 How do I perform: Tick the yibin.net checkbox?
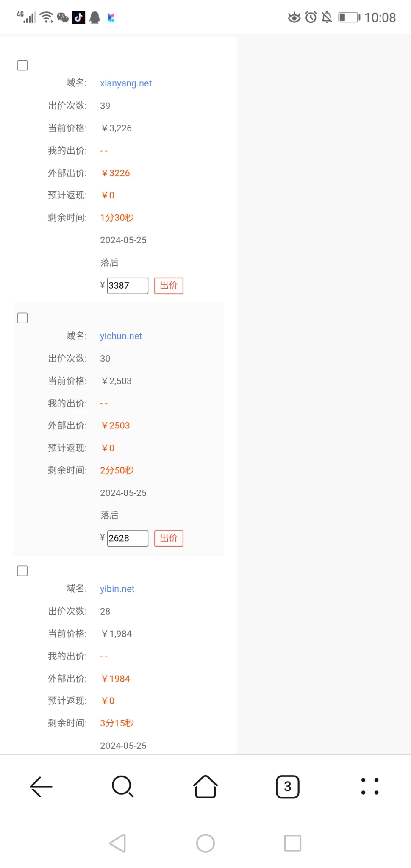pos(22,571)
